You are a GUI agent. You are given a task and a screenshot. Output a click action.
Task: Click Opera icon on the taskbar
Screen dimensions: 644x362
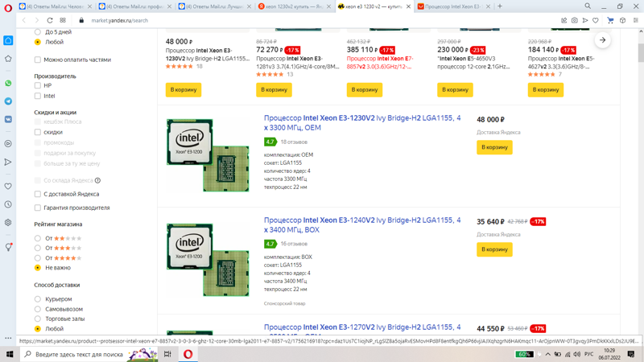(x=188, y=354)
